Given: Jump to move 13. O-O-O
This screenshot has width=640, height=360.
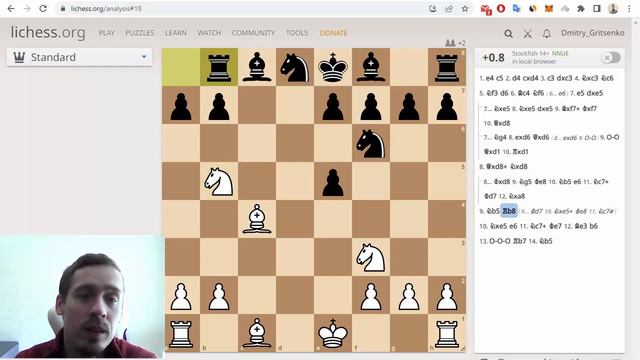Looking at the screenshot, I should click(x=500, y=241).
